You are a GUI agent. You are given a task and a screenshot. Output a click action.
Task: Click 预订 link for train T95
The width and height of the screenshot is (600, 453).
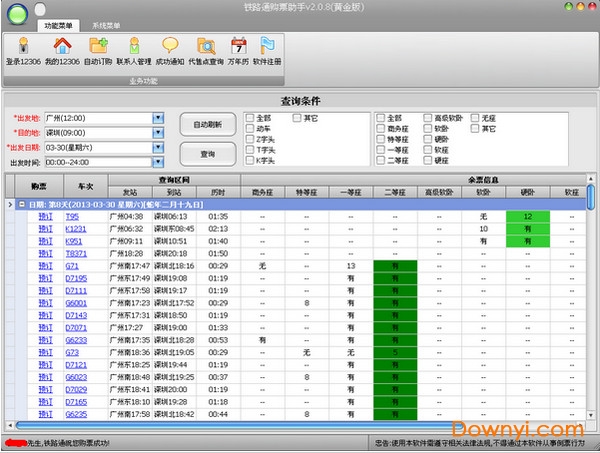44,216
